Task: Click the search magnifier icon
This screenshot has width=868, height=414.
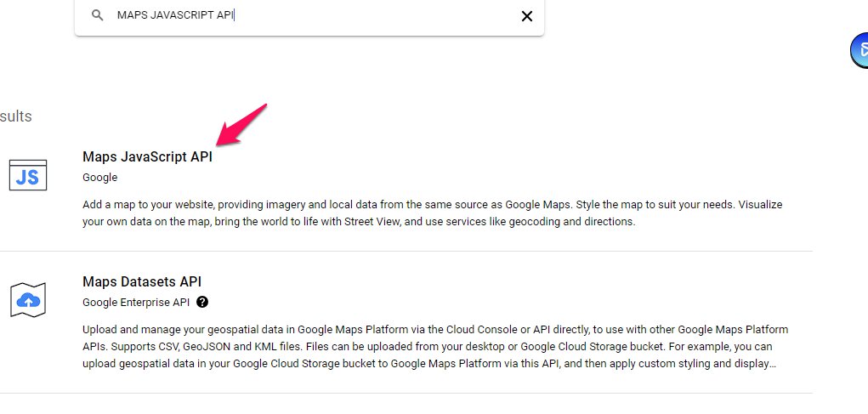Action: coord(98,15)
